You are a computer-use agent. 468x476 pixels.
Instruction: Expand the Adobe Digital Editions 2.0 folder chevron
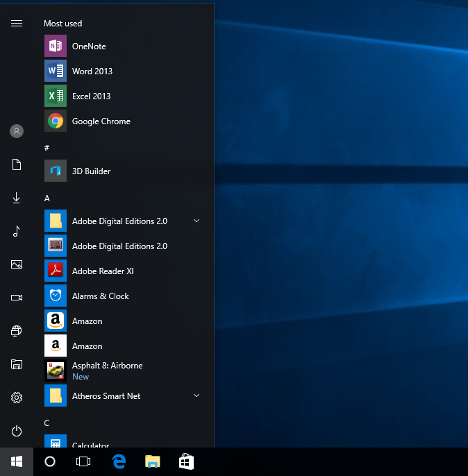[197, 221]
